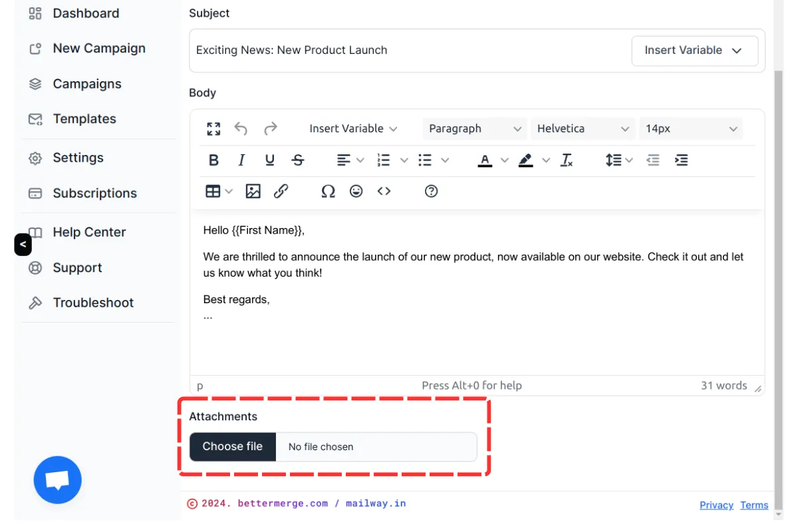The height and width of the screenshot is (532, 798).
Task: Go to the Campaigns page from the sidebar
Action: (x=87, y=84)
